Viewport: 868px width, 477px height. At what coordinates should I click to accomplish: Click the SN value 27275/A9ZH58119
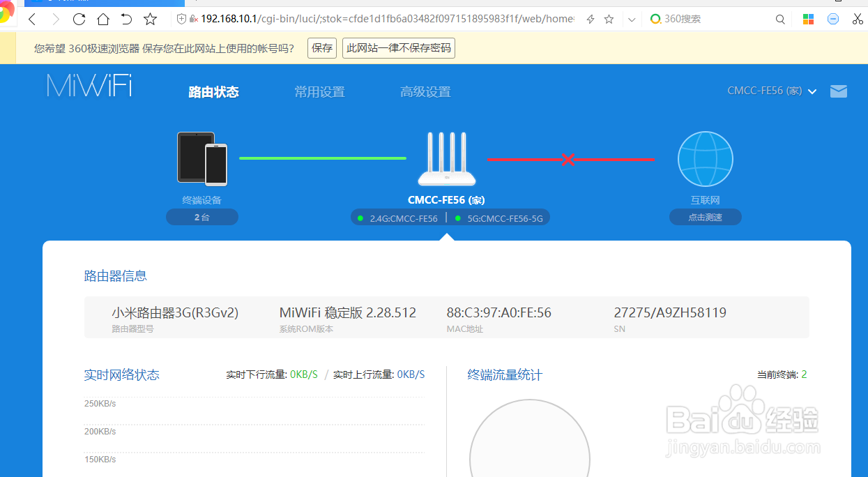[670, 313]
